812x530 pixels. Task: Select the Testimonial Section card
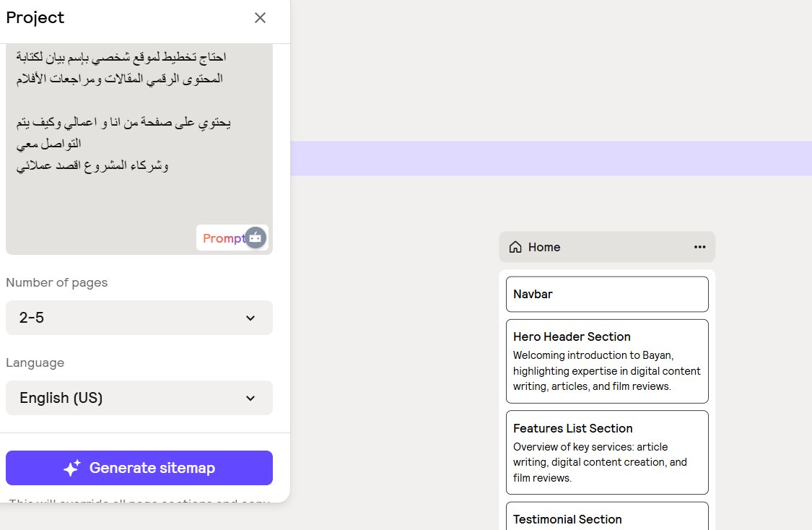[607, 516]
